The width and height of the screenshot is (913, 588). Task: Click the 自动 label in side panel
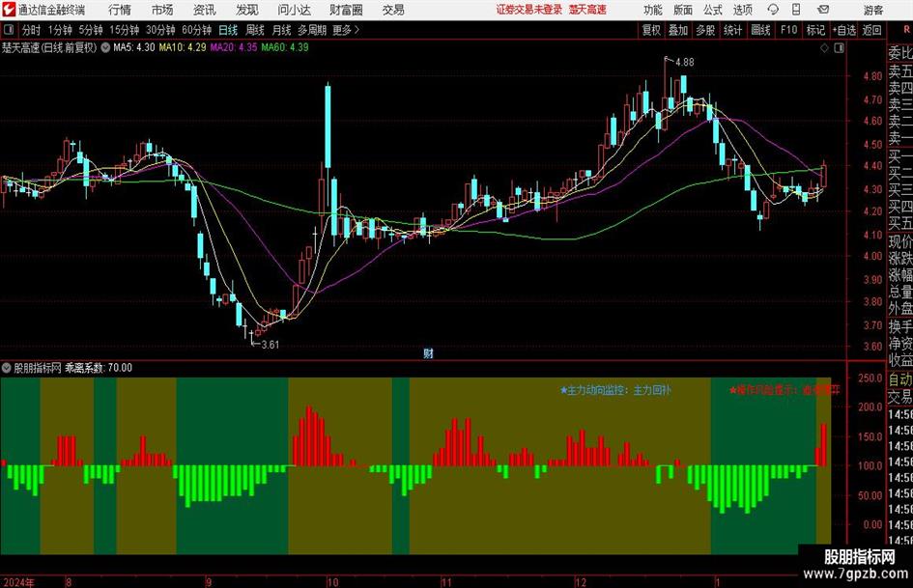[x=900, y=379]
